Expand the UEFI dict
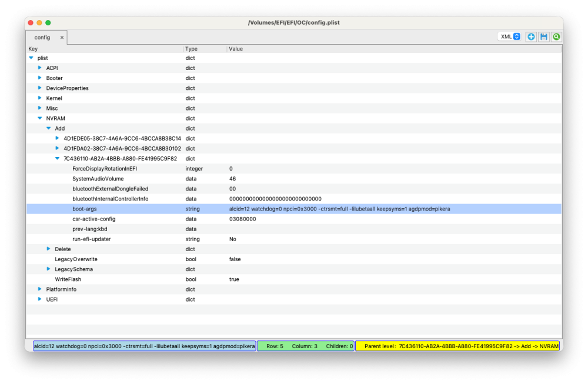This screenshot has width=588, height=384. 40,299
